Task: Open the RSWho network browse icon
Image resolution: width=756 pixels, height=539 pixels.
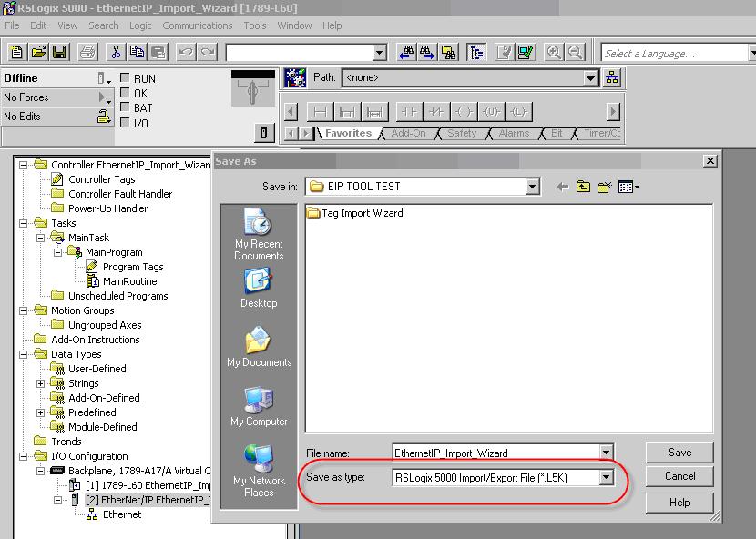Action: [612, 77]
